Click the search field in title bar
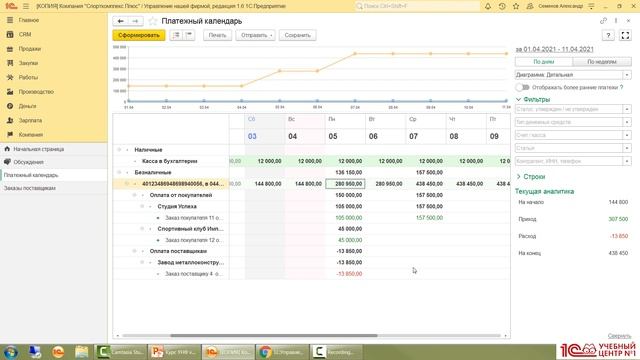 point(417,6)
